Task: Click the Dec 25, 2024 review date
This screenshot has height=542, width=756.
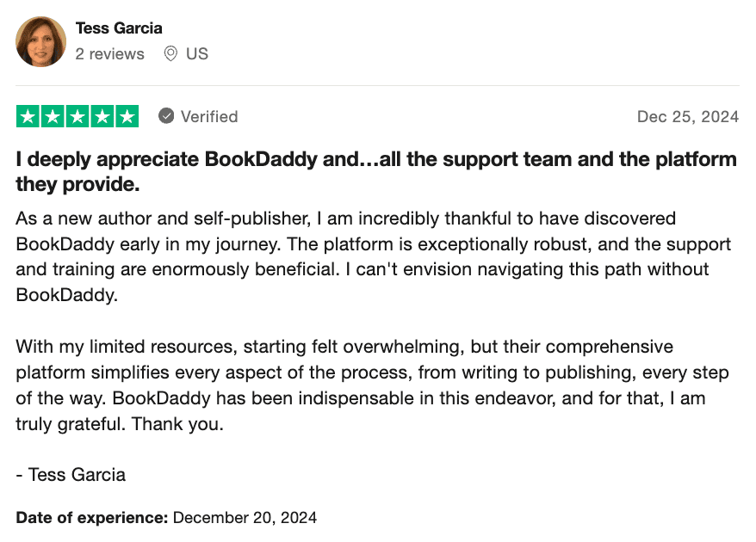Action: (687, 117)
